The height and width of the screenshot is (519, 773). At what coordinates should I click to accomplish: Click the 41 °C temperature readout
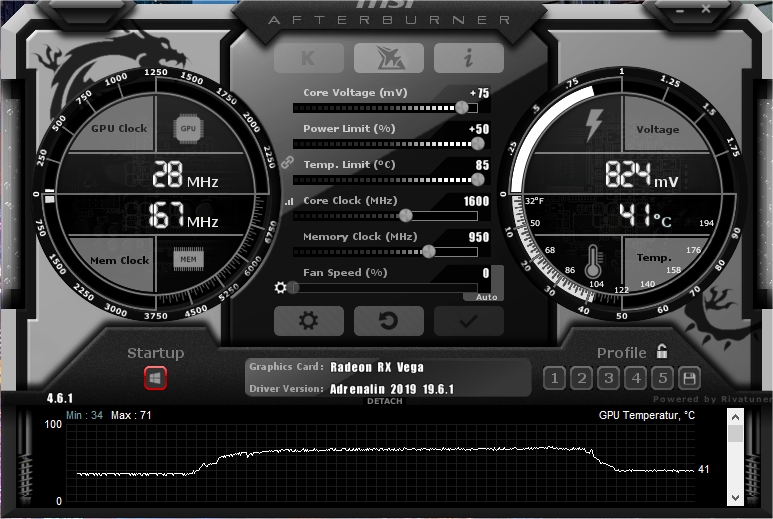coord(645,215)
